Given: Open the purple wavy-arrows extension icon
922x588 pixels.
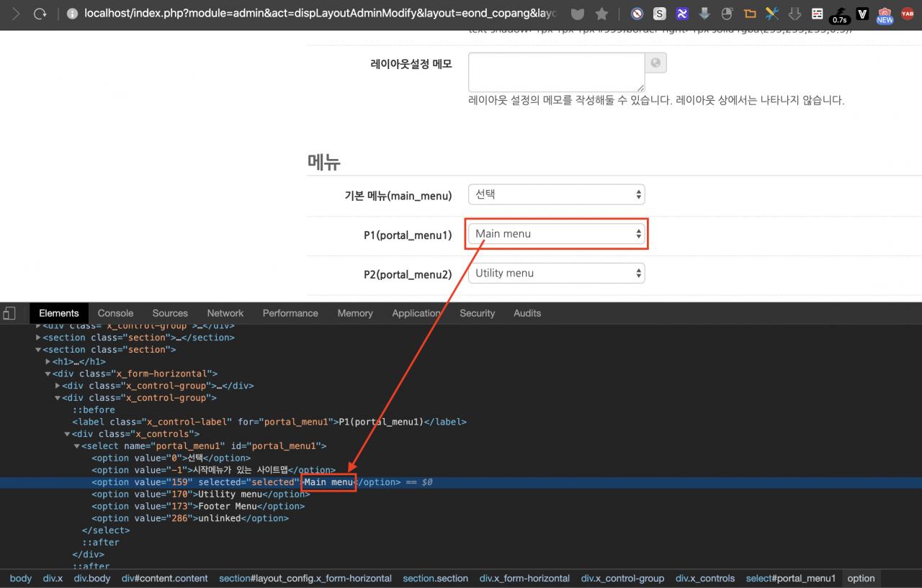Looking at the screenshot, I should 681,13.
